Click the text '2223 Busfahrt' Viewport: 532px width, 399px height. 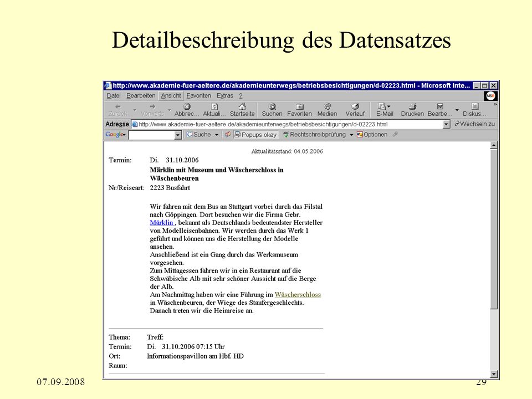pos(170,188)
